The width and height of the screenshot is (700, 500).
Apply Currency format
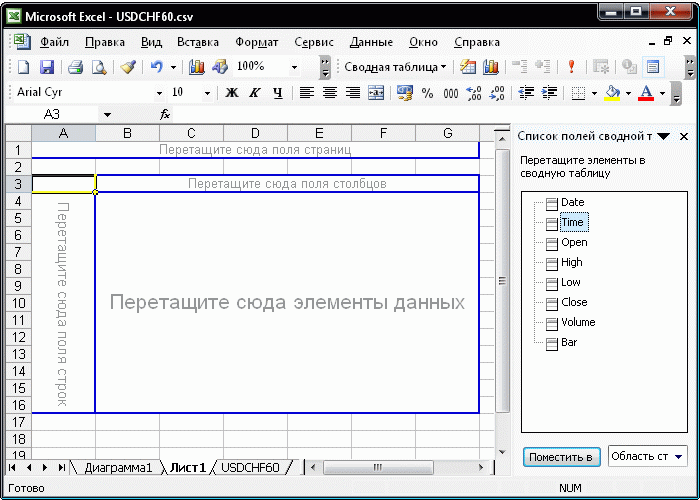(404, 93)
